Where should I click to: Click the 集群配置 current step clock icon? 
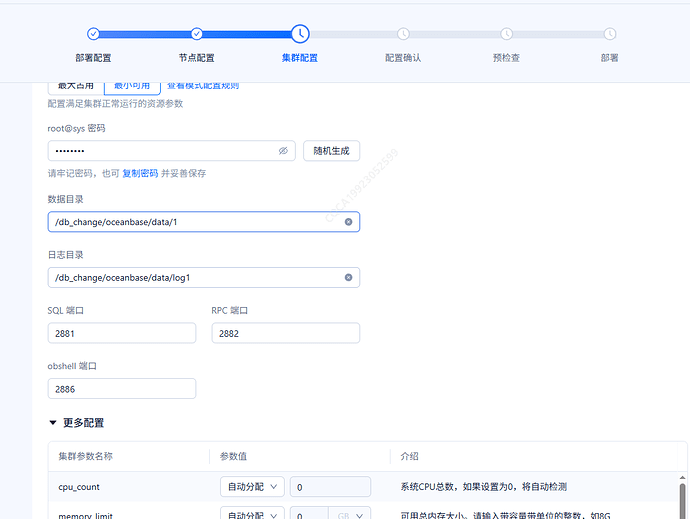coord(300,34)
